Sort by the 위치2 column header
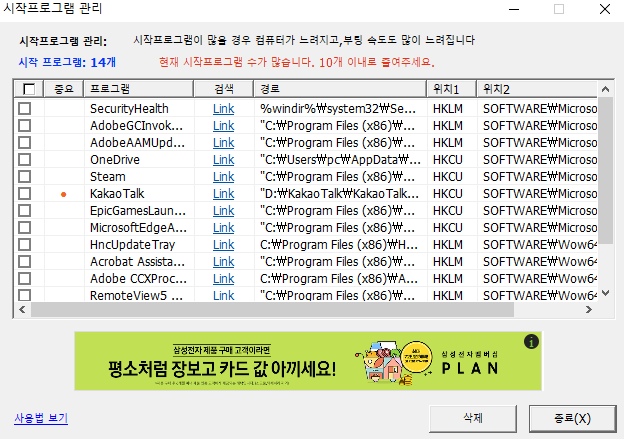 click(537, 89)
